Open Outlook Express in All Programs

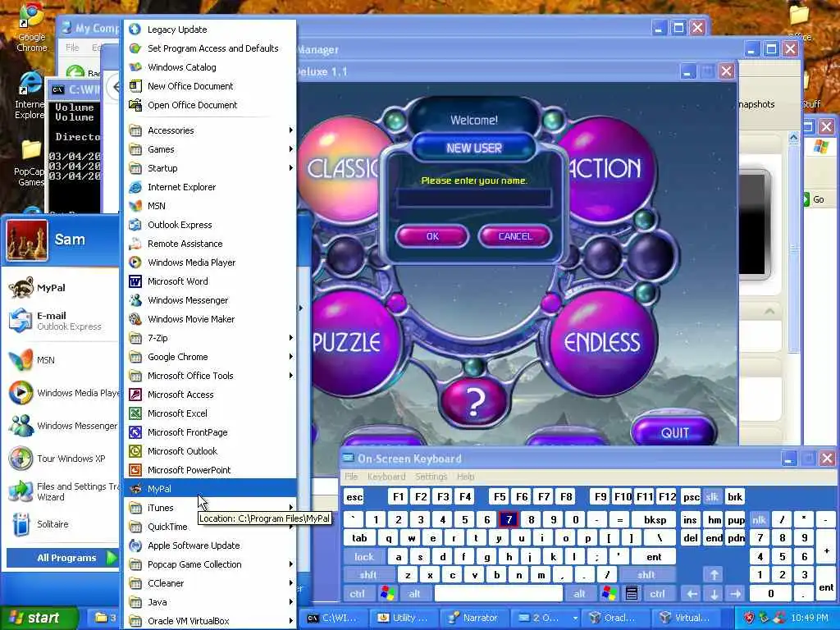210,225
